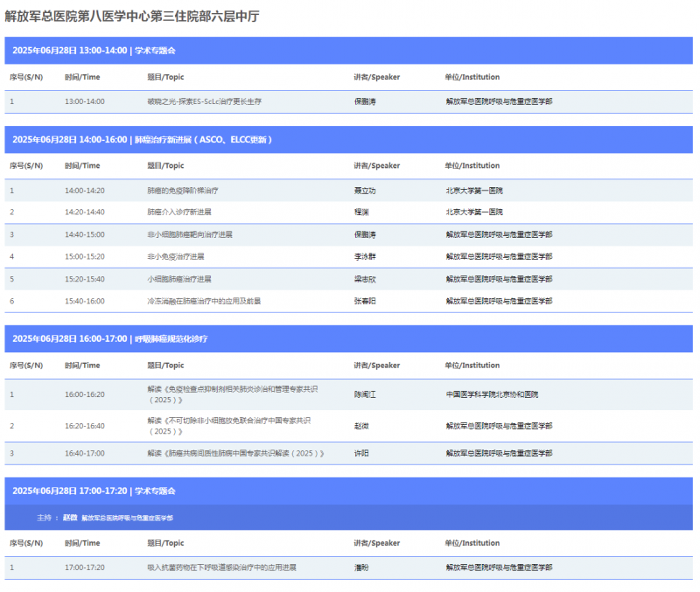Select the topic 非小细胞肺癌靶向治疗进展
700x592 pixels.
(190, 234)
